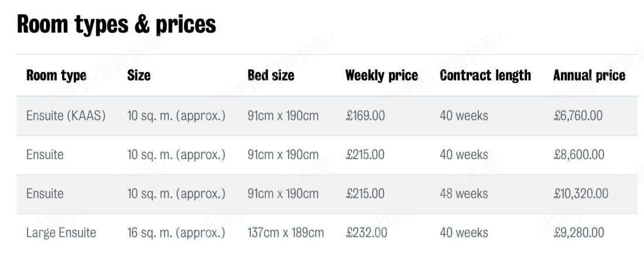644x261 pixels.
Task: Select the "Weekly price" column header
Action: pos(381,75)
